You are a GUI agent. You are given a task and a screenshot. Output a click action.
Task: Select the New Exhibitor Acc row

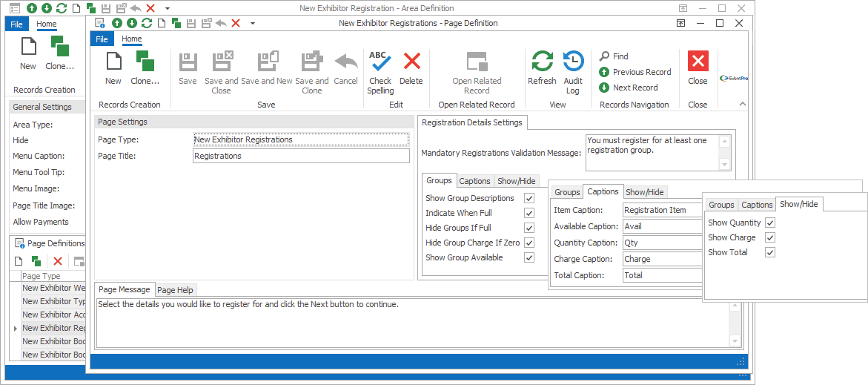click(x=53, y=315)
